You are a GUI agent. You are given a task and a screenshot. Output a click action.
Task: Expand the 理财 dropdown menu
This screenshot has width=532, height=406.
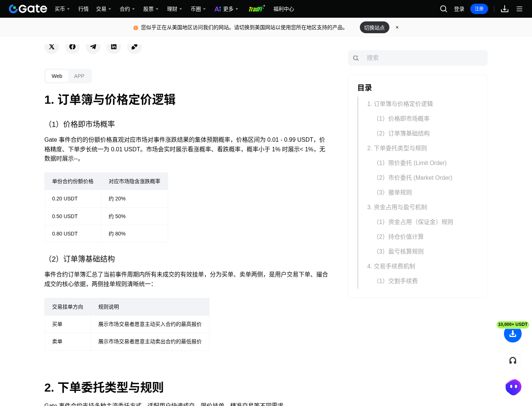pyautogui.click(x=174, y=9)
